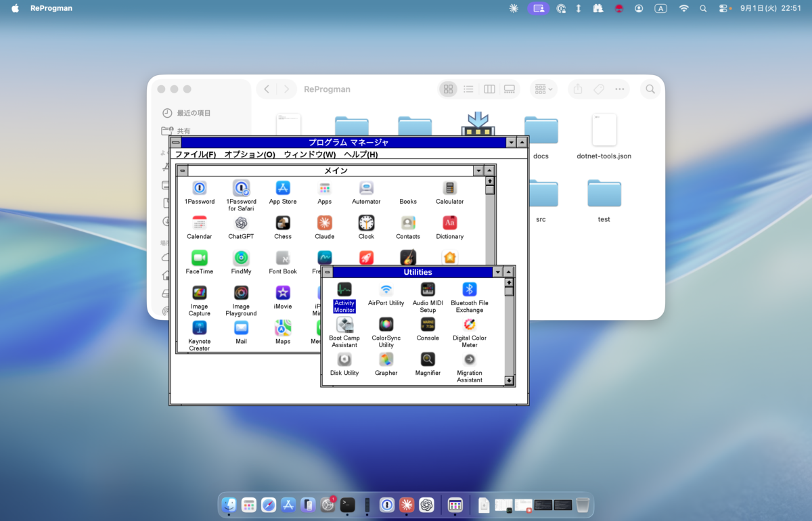Viewport: 812px width, 521px height.
Task: Select the ColorSync Utility icon
Action: tap(386, 325)
